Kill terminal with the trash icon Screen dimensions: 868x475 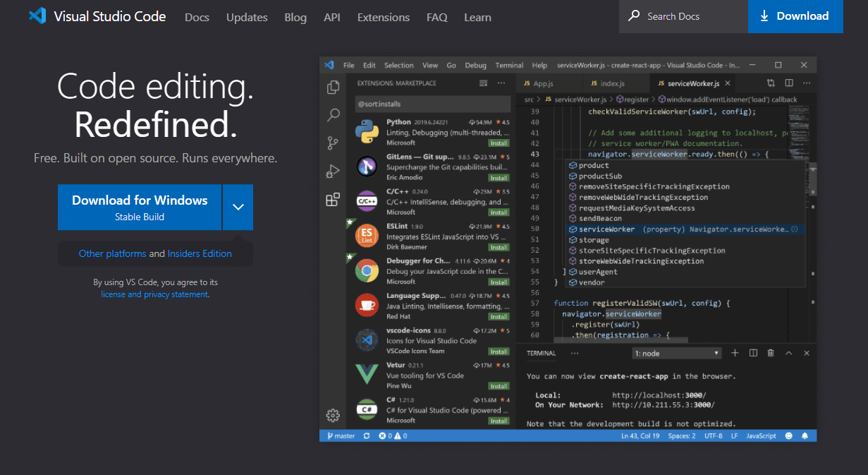coord(771,353)
